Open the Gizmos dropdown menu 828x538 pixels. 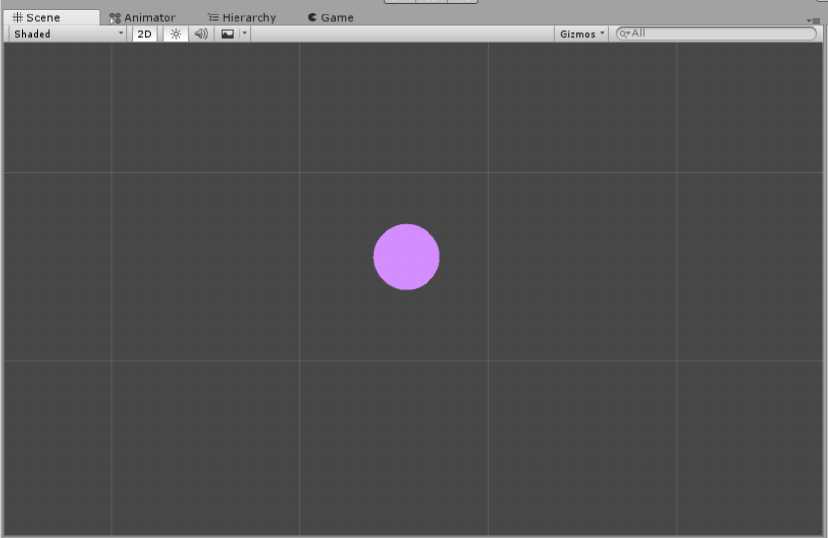pos(582,34)
